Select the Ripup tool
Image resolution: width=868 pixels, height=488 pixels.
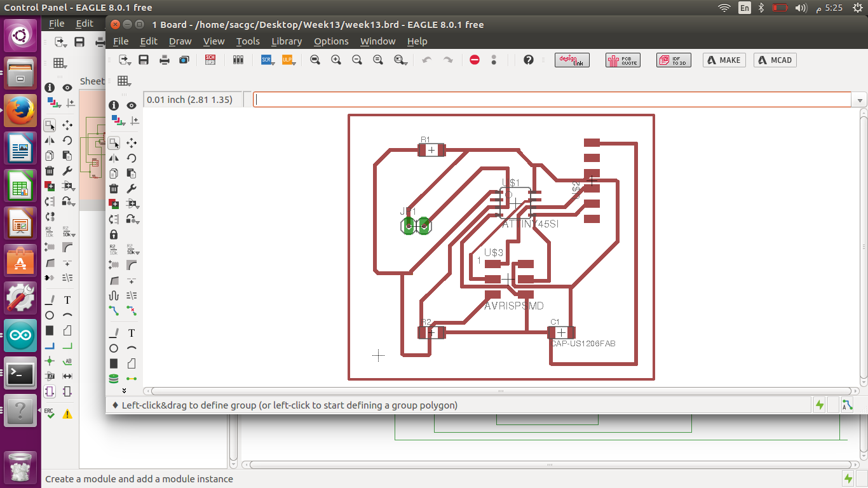click(x=132, y=311)
